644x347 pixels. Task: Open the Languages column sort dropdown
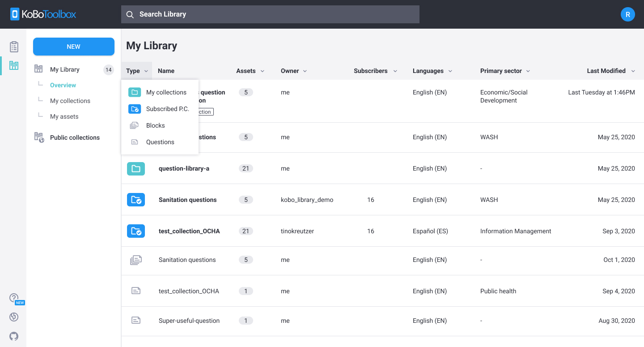[x=450, y=71]
